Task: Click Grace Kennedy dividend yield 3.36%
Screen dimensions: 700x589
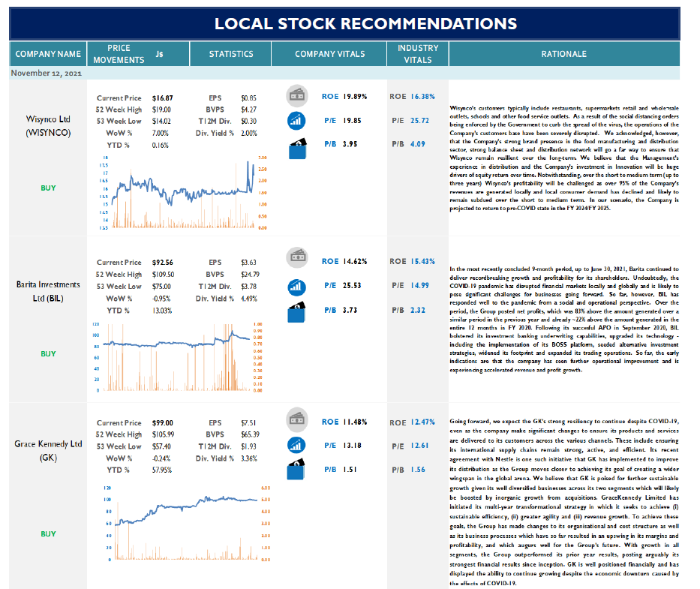Action: point(249,458)
